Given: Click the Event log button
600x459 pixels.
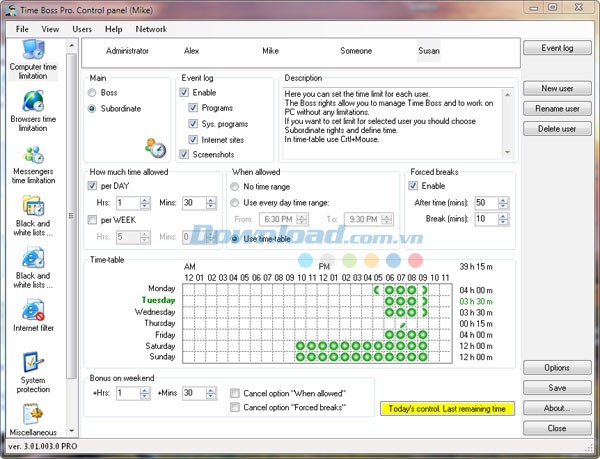Looking at the screenshot, I should click(x=556, y=48).
